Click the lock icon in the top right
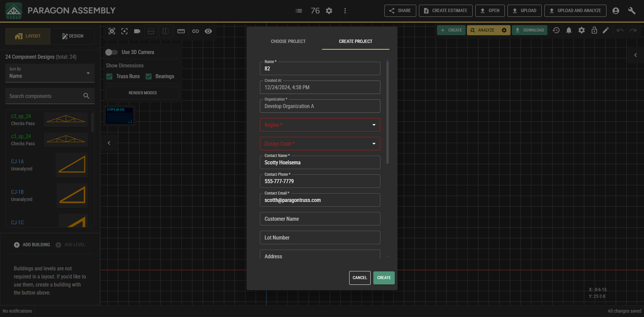Screen dimensions: 644x317 (594, 30)
